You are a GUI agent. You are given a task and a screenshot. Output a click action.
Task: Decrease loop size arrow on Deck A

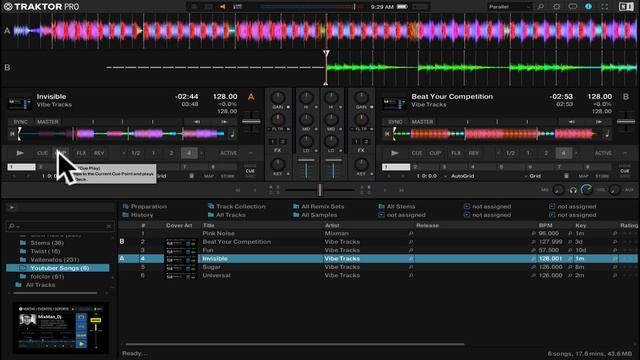[124, 153]
